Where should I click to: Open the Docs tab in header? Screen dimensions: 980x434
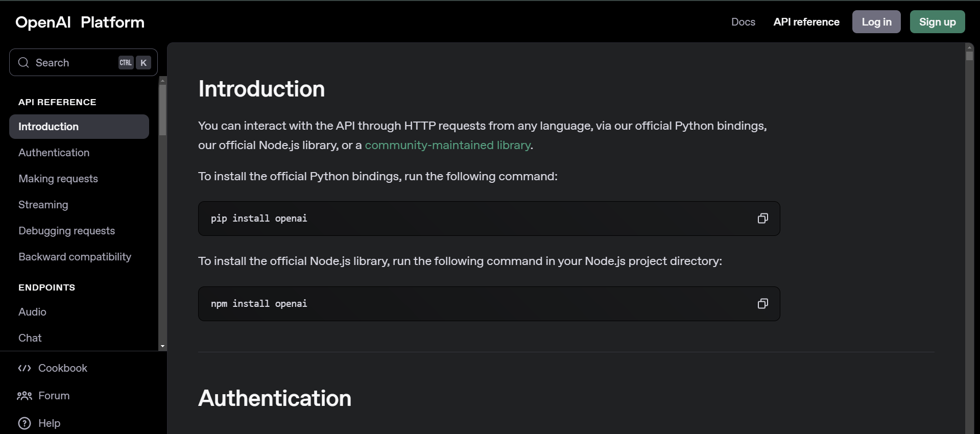click(x=743, y=22)
